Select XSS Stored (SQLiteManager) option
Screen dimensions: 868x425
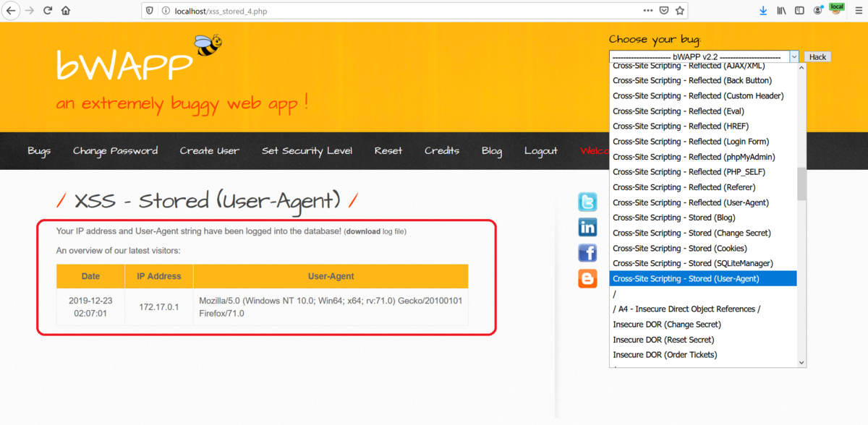703,263
